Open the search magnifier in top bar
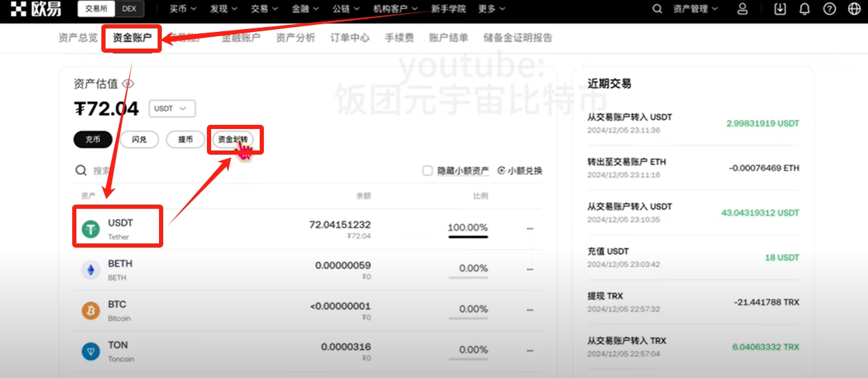This screenshot has width=868, height=378. [x=658, y=9]
